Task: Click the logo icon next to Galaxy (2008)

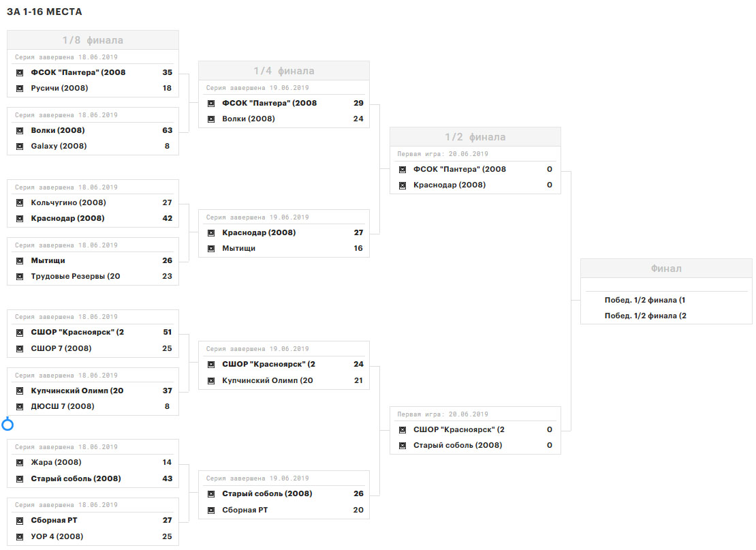Action: pyautogui.click(x=20, y=146)
